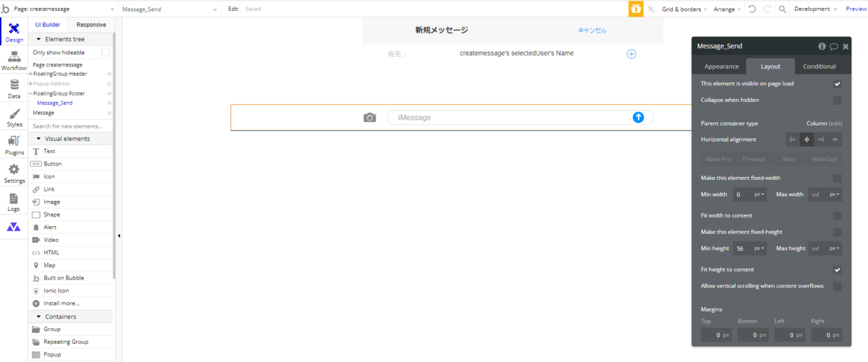Viewport: 868px width, 362px height.
Task: Open Min width unit px dropdown
Action: coord(759,194)
